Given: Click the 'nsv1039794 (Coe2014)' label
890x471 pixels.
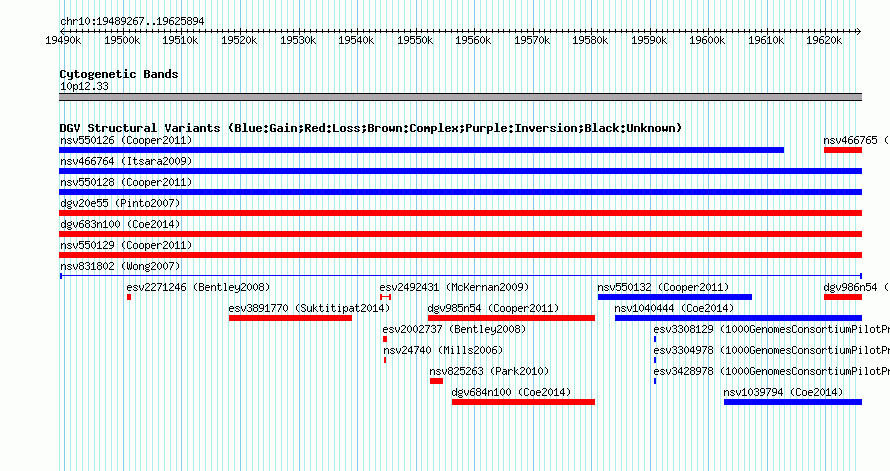Looking at the screenshot, I should pos(783,392).
